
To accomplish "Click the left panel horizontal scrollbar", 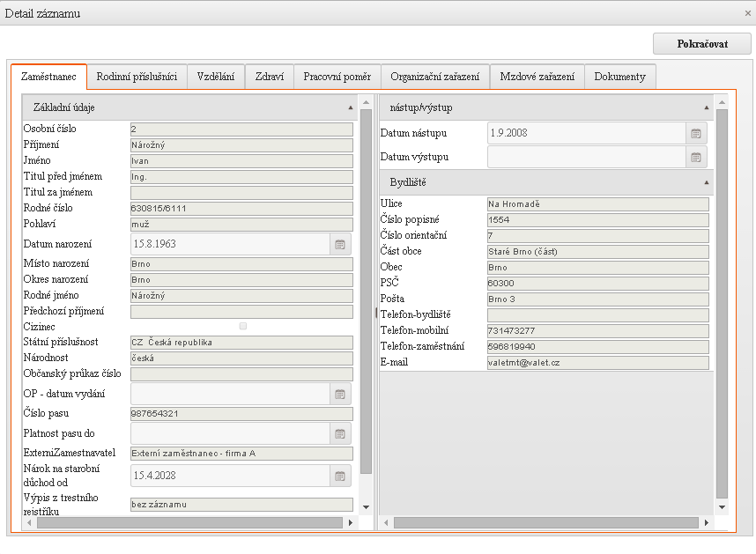I will click(189, 522).
